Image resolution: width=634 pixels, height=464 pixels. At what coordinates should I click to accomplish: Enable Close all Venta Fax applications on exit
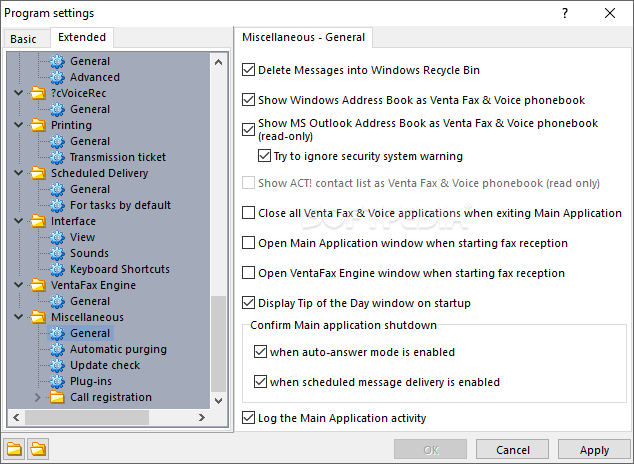248,213
